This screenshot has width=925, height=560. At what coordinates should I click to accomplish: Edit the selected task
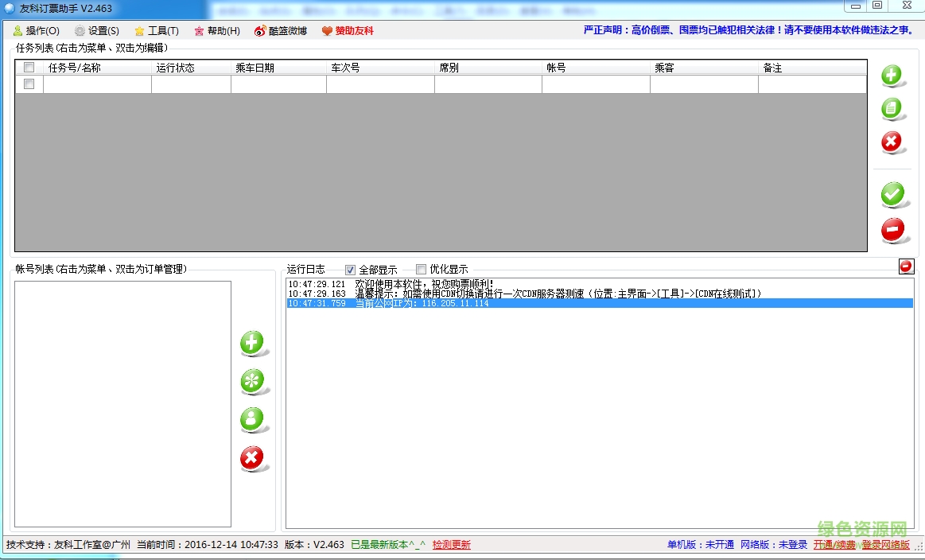point(892,109)
